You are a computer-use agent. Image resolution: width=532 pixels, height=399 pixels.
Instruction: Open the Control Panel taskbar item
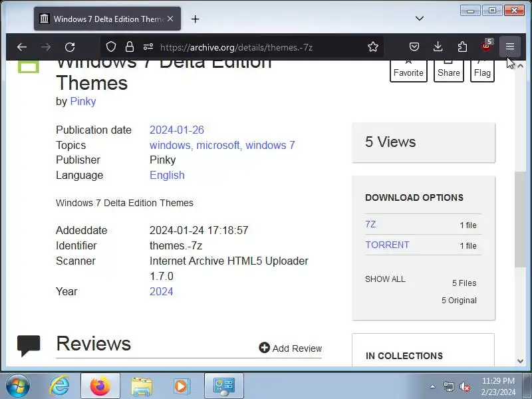tap(224, 386)
